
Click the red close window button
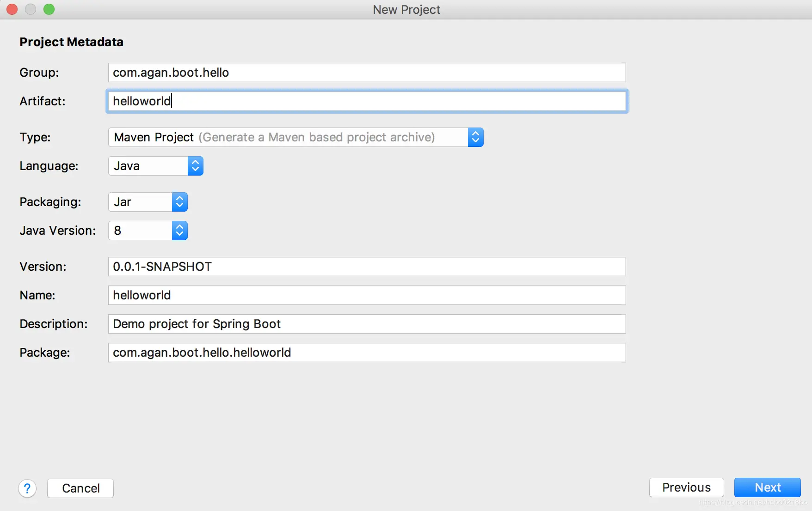tap(12, 9)
